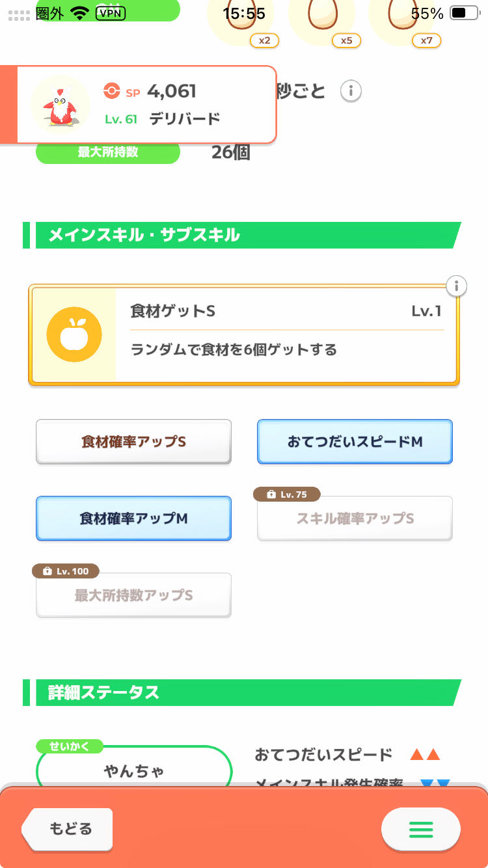Tap the Delibird portrait thumbnail
Screen dimensions: 488x868
point(59,103)
